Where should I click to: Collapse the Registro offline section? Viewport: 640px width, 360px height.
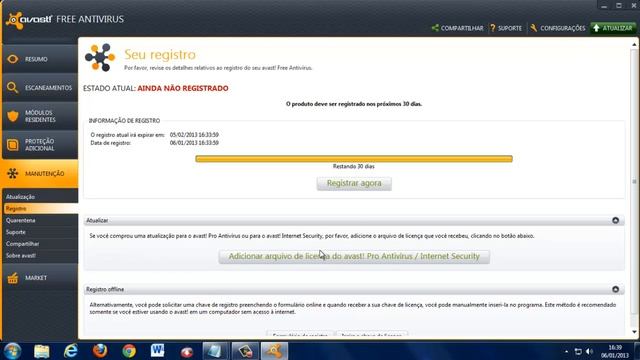tap(616, 289)
